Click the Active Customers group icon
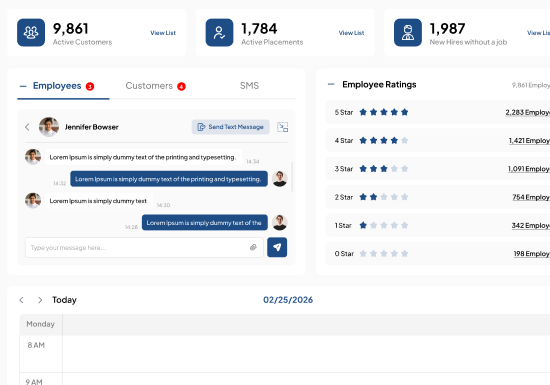Image resolution: width=550 pixels, height=385 pixels. 31,33
